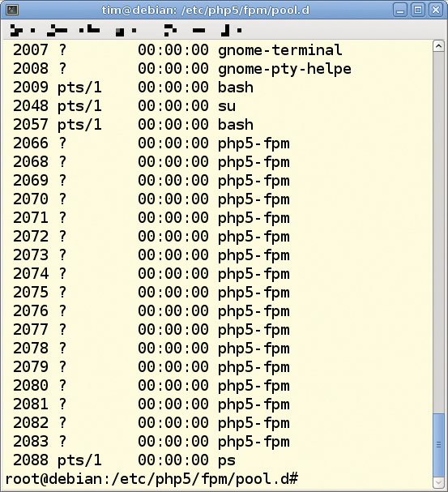Click PID 2007 in the process list

pyautogui.click(x=31, y=50)
